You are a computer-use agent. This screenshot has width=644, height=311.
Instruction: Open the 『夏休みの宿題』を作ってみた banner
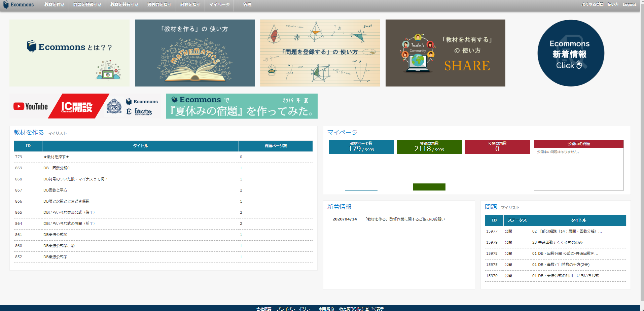pos(242,106)
